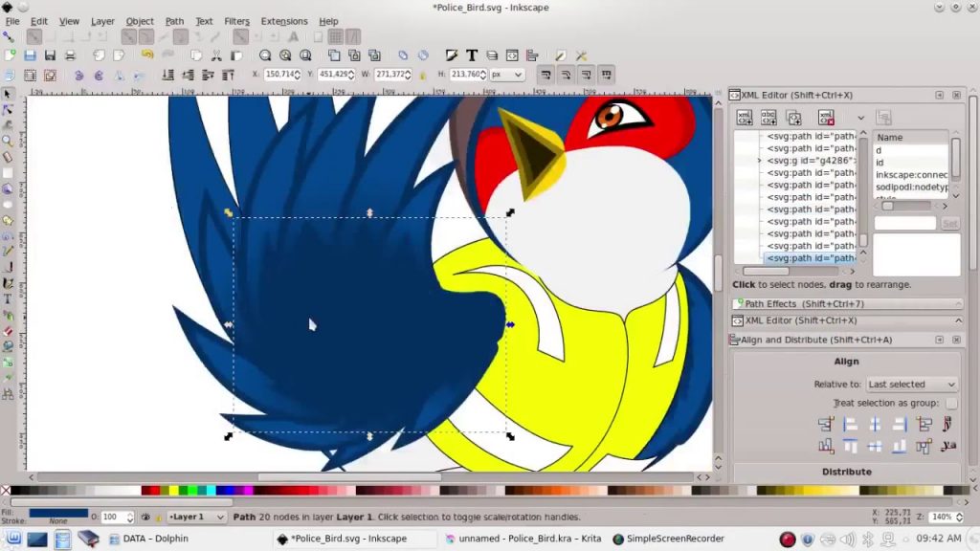980x551 pixels.
Task: Open the Filters menu
Action: [236, 21]
